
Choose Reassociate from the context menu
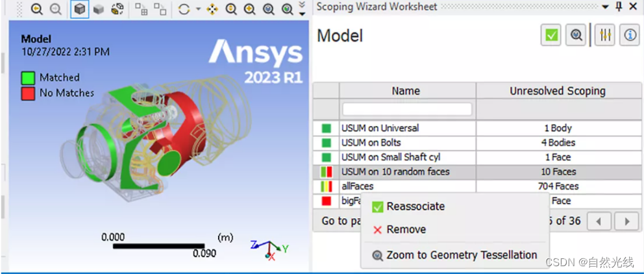pyautogui.click(x=454, y=206)
